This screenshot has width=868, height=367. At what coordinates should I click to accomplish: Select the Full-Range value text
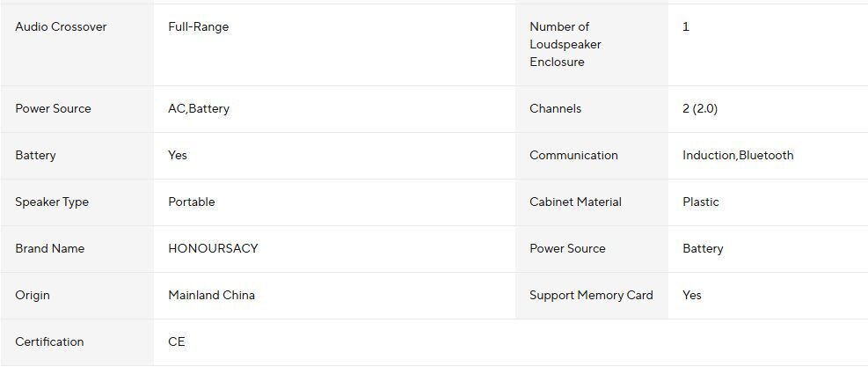tap(198, 26)
